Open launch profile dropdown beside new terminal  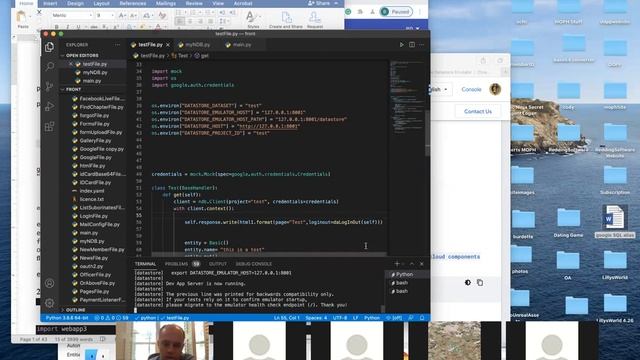point(403,264)
